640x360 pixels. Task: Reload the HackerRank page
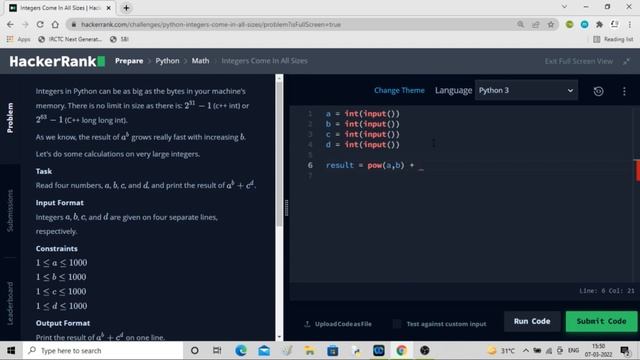(x=40, y=24)
